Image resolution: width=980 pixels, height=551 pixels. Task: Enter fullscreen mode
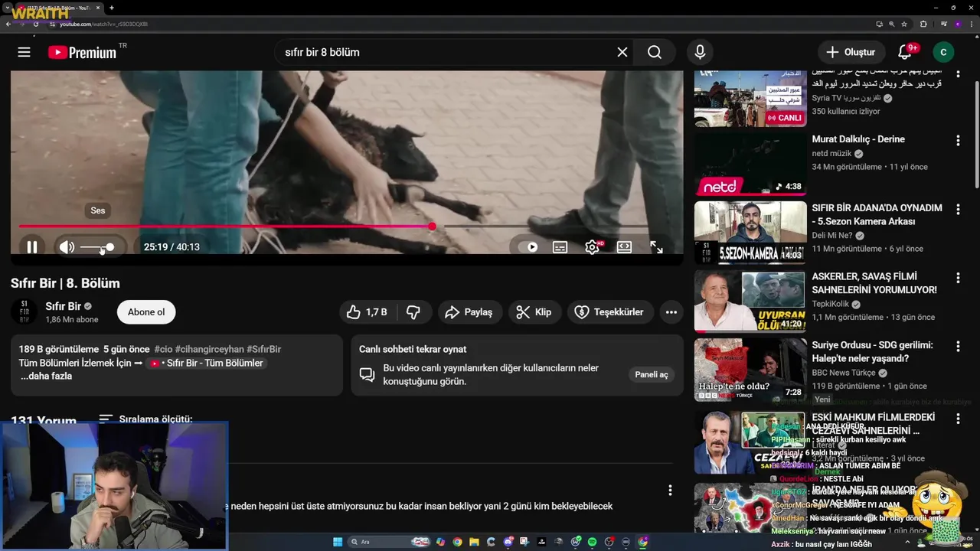pos(656,247)
